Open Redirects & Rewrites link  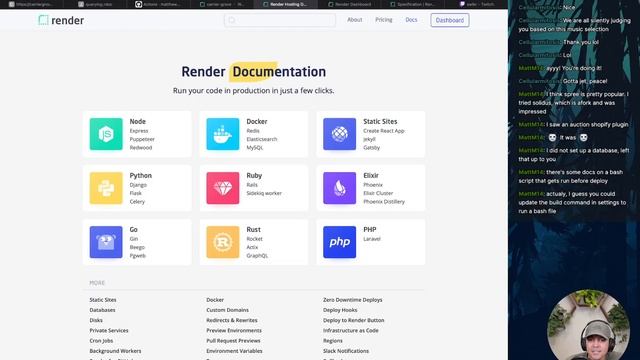click(x=232, y=320)
